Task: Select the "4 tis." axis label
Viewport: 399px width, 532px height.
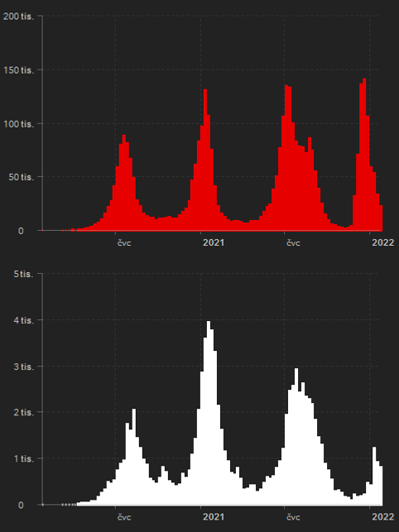Action: (23, 320)
